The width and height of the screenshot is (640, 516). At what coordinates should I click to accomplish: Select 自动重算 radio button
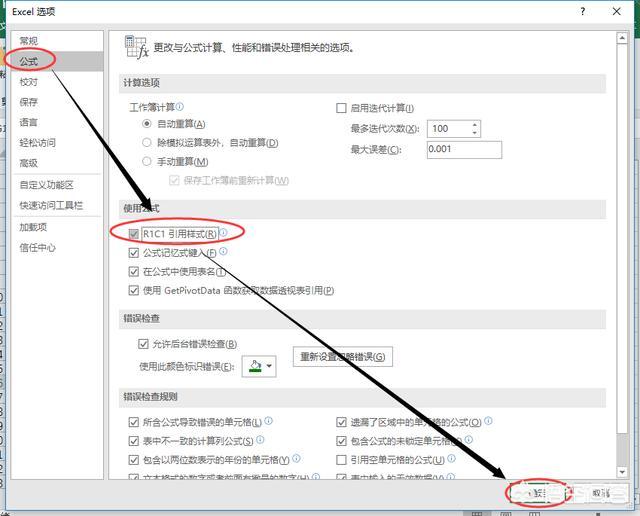click(147, 124)
